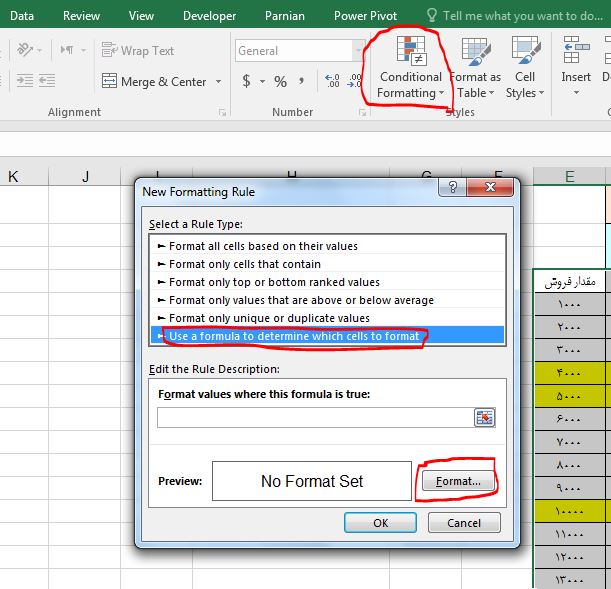Apply Accounting Number Format dollar icon
Image resolution: width=611 pixels, height=589 pixels.
[246, 81]
